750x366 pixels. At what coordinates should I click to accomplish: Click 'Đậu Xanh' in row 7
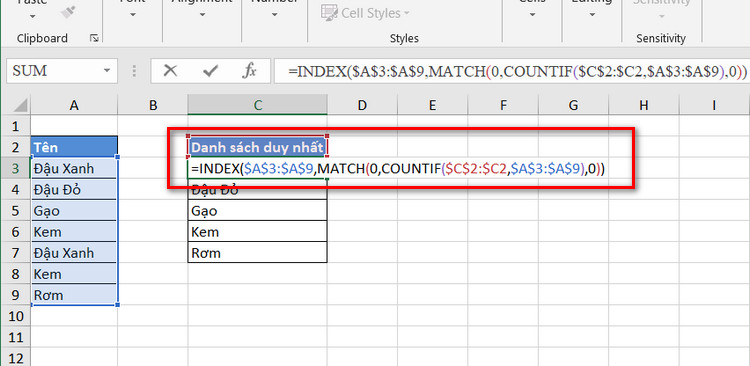[x=74, y=253]
